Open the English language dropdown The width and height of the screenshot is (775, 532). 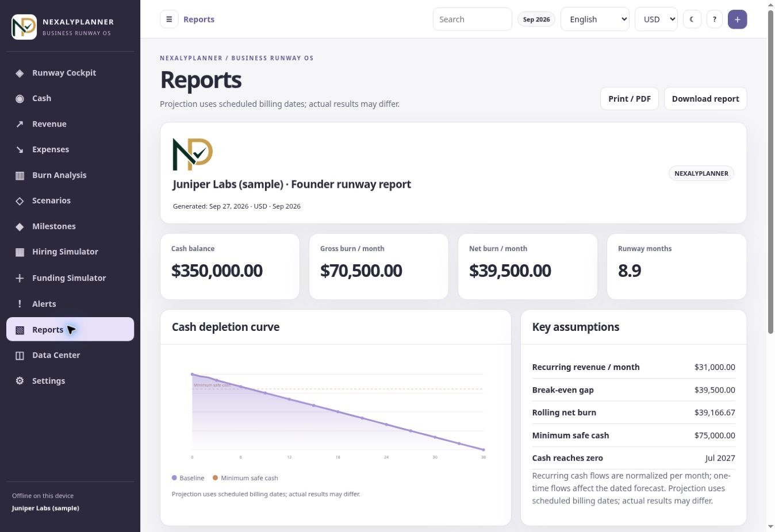595,19
